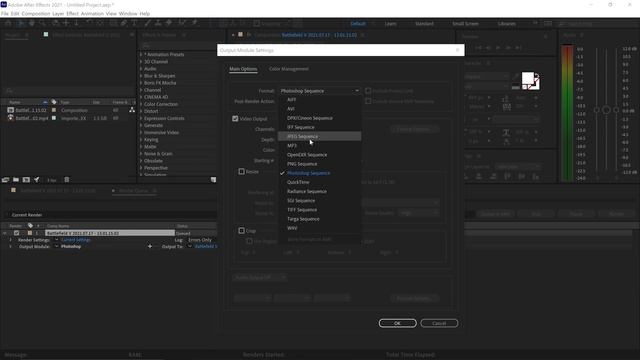Click the Project panel search field
The height and width of the screenshot is (360, 640).
click(67, 91)
